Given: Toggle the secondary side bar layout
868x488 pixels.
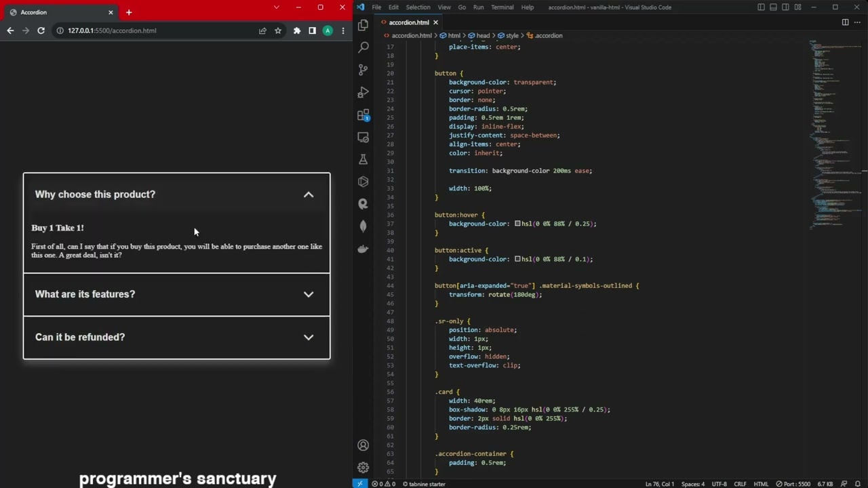Looking at the screenshot, I should (x=785, y=7).
